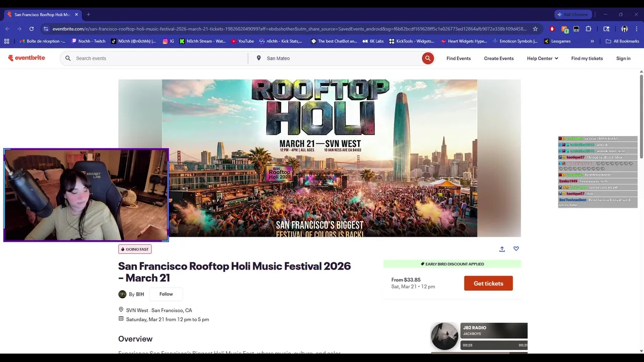
Task: Select the San Francisco Rooftop Holi browser tab
Action: click(43, 15)
